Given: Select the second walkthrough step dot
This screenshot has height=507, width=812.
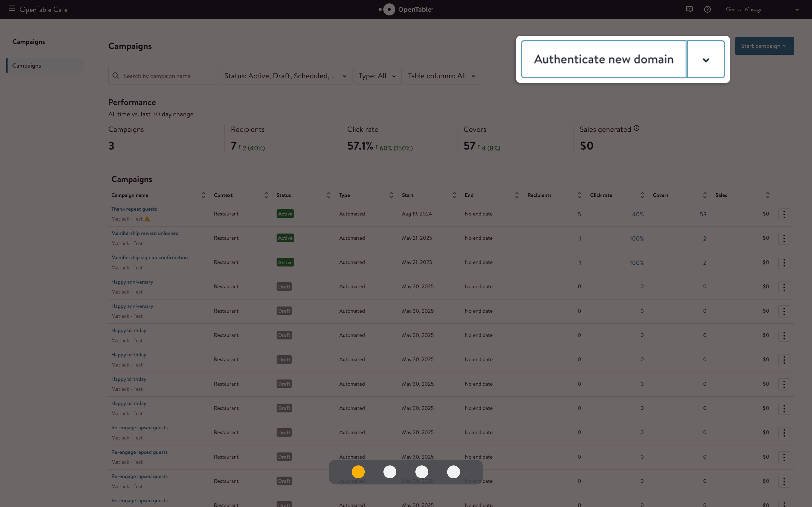Looking at the screenshot, I should (390, 472).
